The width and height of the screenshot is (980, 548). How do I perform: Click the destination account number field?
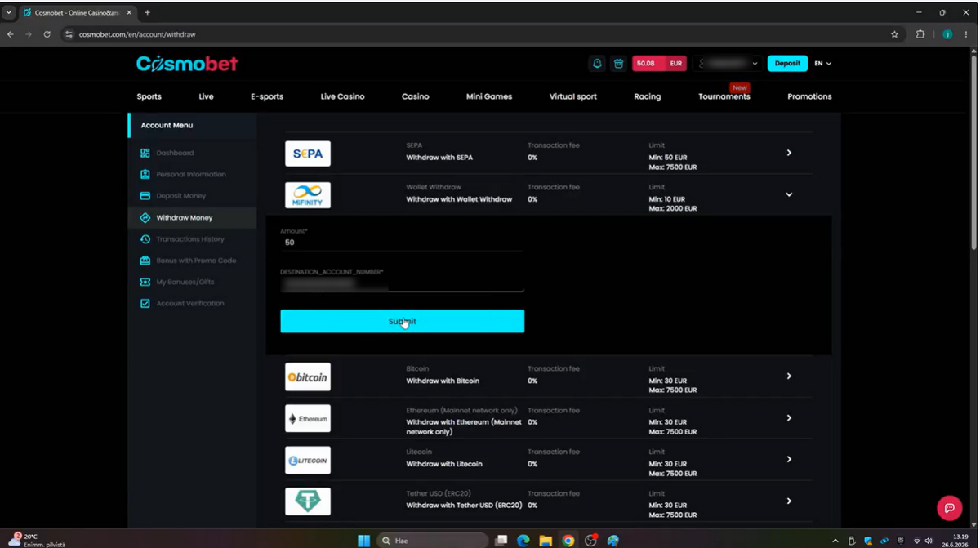tap(402, 283)
